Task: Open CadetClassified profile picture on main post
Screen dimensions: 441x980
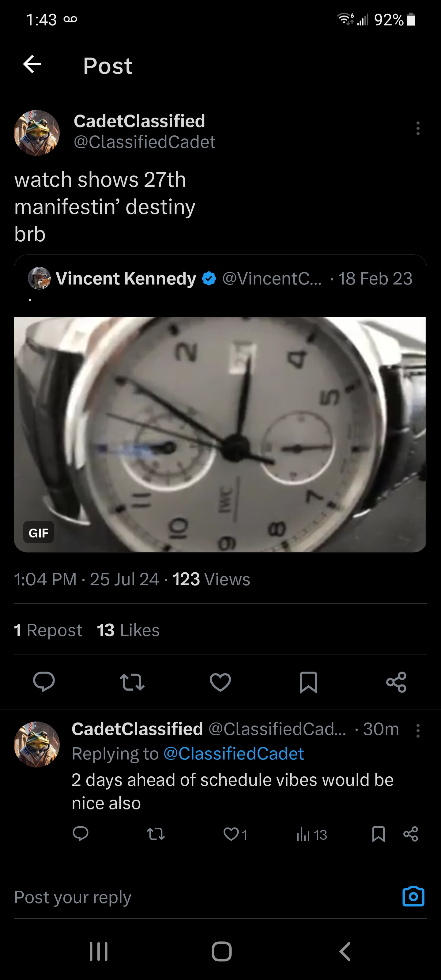Action: [37, 133]
